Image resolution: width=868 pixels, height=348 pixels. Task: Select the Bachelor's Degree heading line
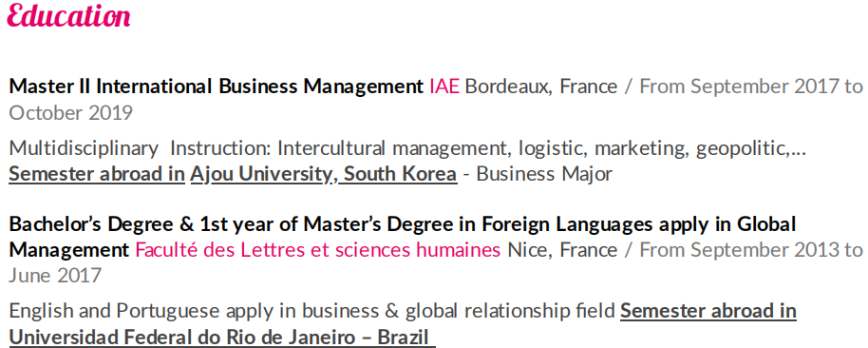[x=403, y=224]
